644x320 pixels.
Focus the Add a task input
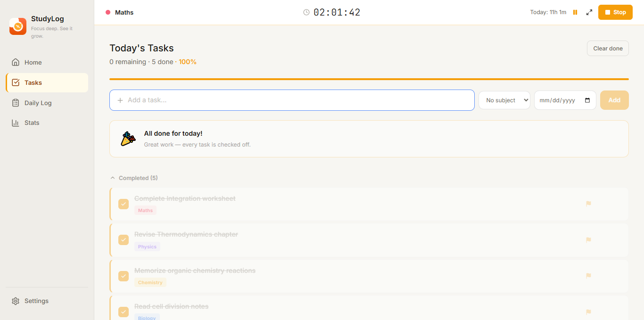(292, 100)
